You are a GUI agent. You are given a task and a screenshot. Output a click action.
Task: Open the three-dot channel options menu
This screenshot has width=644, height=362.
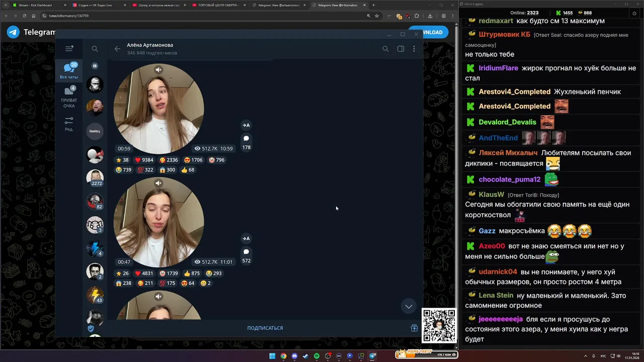pyautogui.click(x=414, y=49)
